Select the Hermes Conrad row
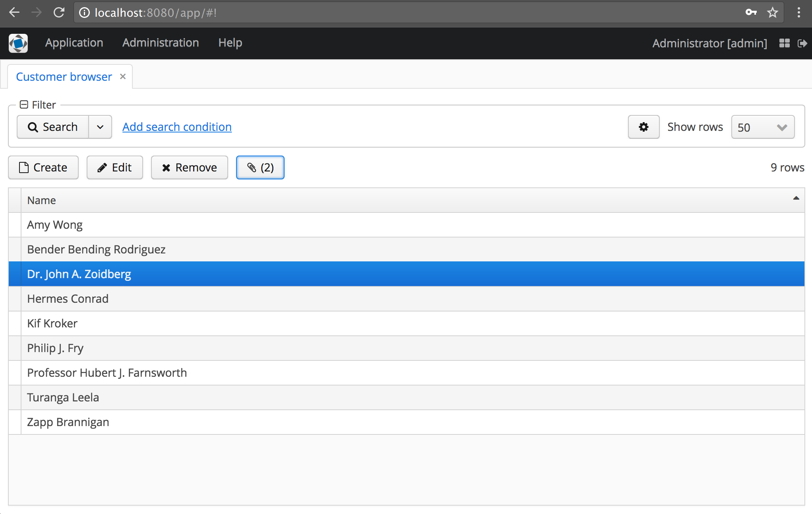Screen dimensions: 812x514 tap(407, 299)
